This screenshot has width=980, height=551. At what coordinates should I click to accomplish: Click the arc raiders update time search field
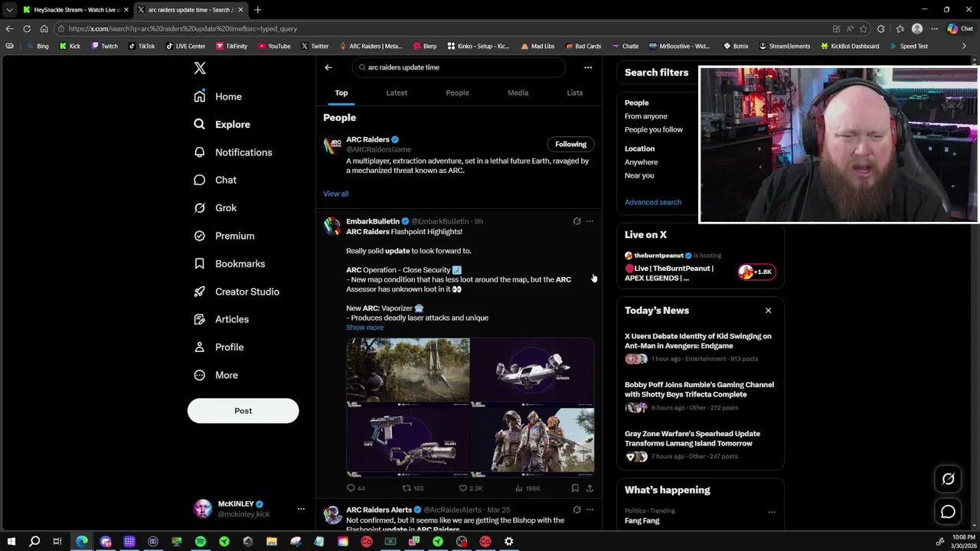point(459,67)
